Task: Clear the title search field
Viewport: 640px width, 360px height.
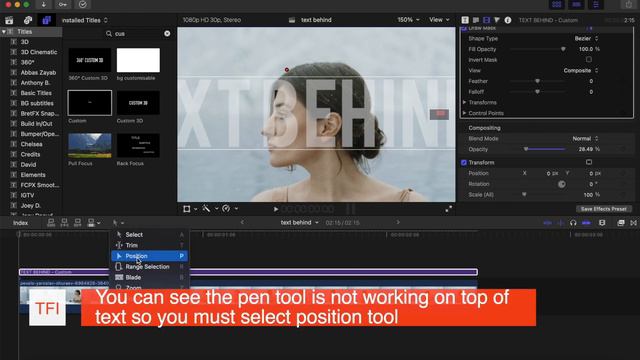Action: point(167,33)
